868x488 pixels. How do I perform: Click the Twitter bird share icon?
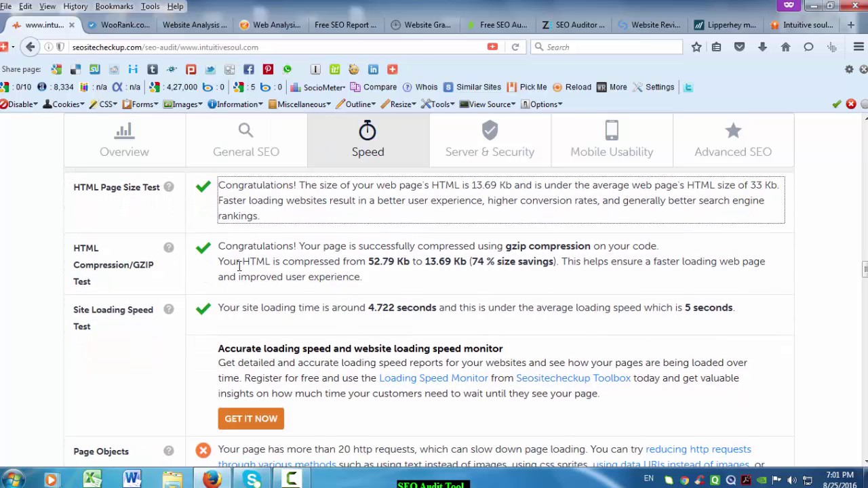[x=210, y=69]
